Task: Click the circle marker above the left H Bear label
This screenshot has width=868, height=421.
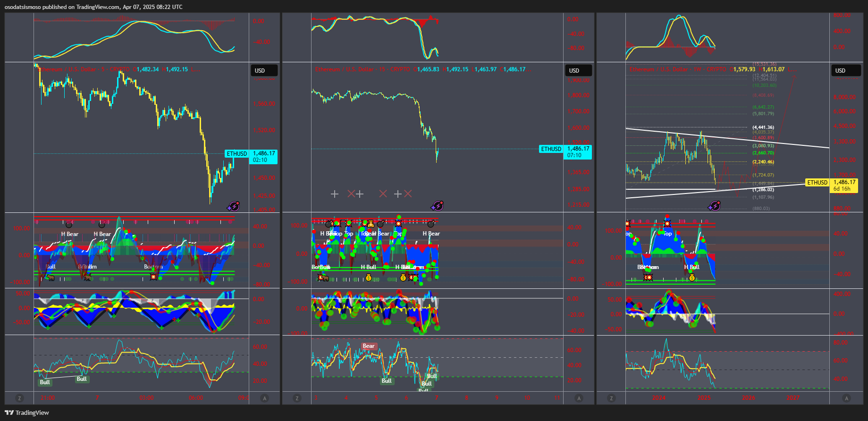Action: tap(69, 225)
